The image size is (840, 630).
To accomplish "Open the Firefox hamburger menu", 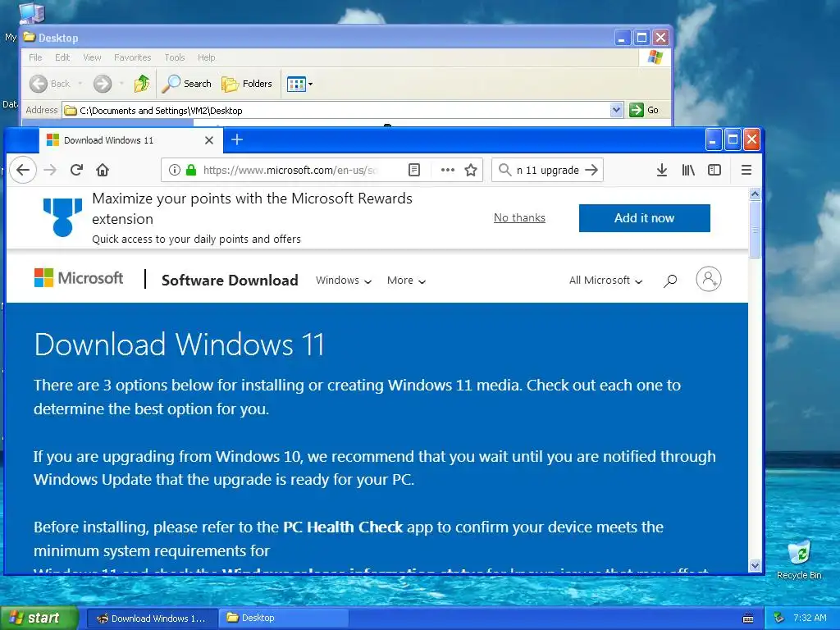I will [746, 171].
